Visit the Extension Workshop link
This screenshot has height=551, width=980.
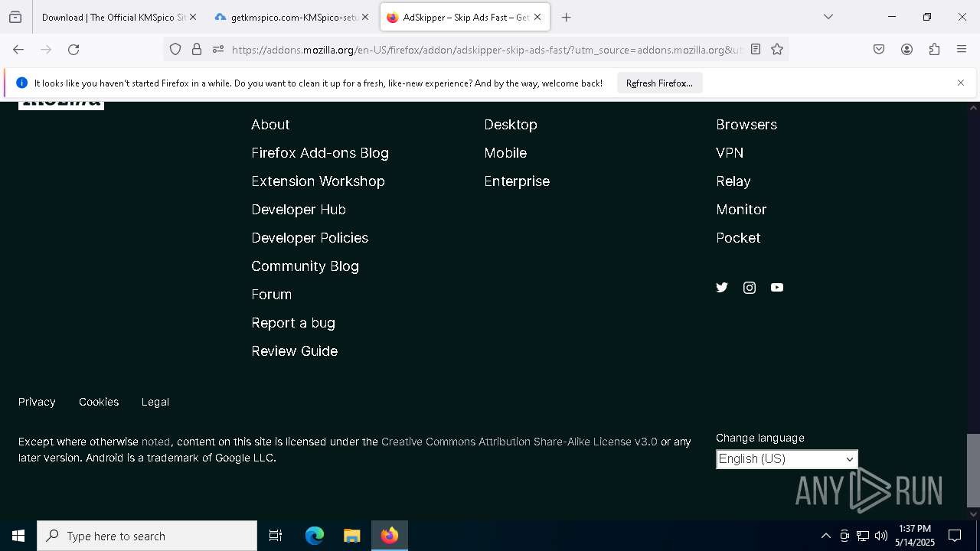click(x=318, y=181)
